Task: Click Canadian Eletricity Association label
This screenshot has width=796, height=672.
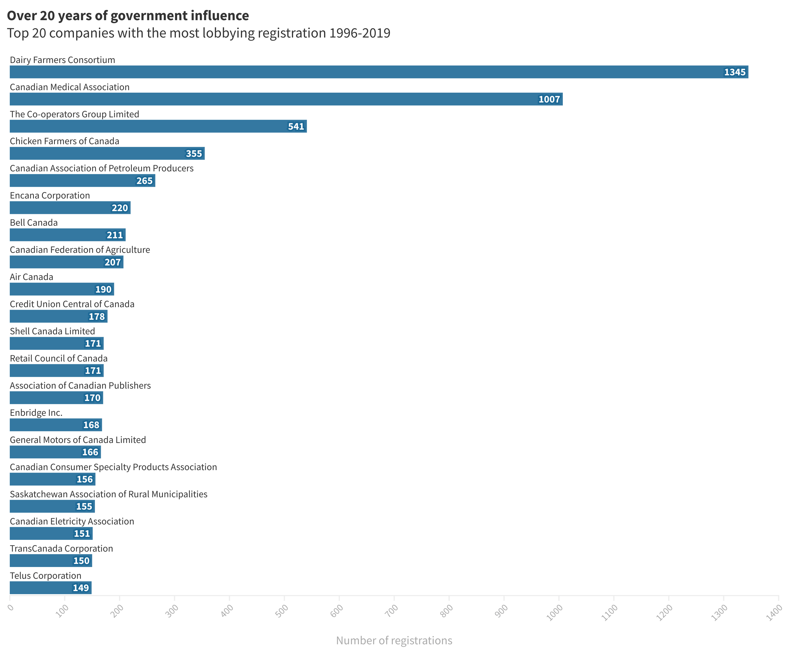Action: [72, 521]
